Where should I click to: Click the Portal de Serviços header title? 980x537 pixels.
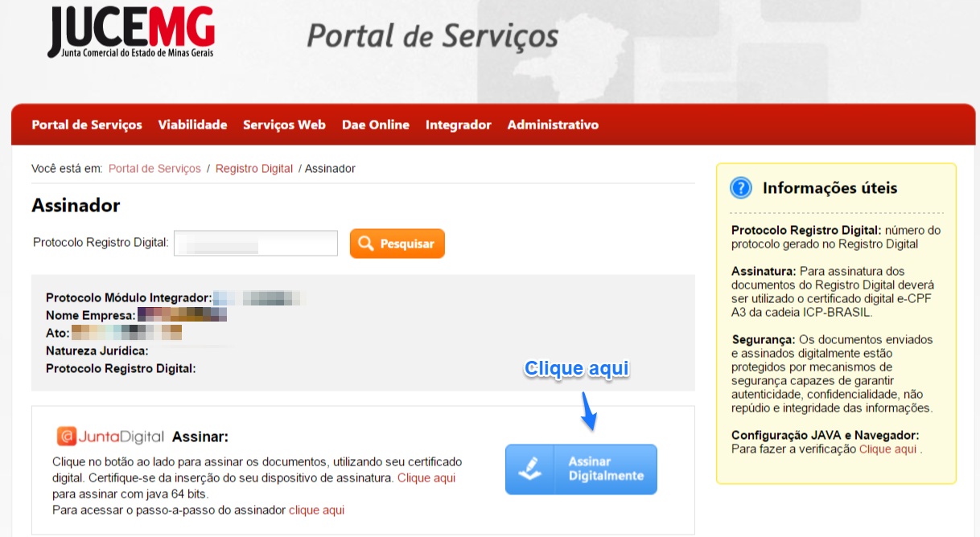point(430,35)
